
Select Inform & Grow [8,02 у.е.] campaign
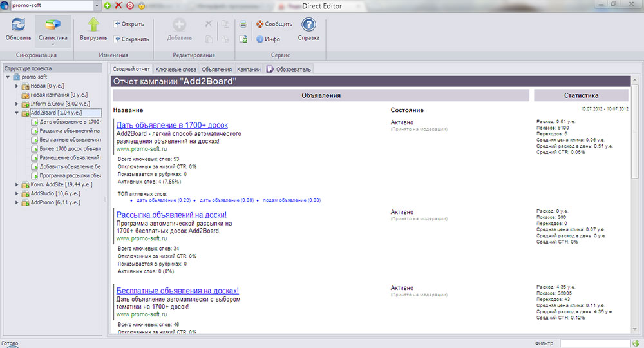click(61, 104)
